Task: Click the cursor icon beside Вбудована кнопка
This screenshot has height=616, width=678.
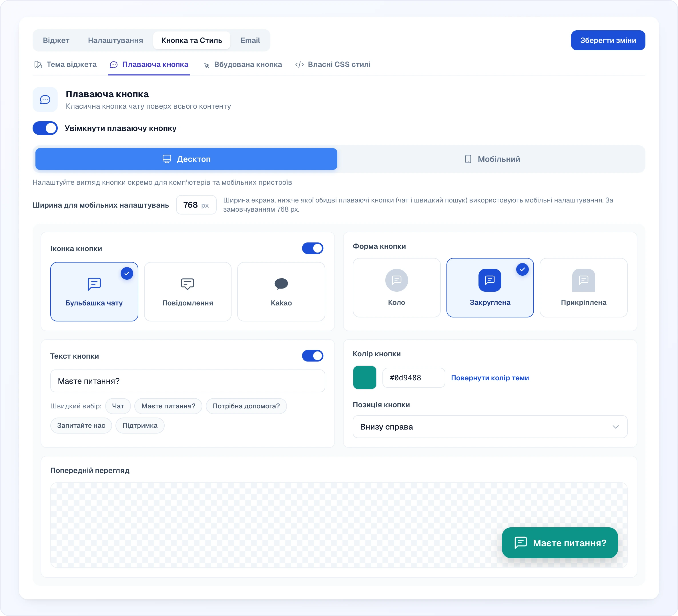Action: pyautogui.click(x=206, y=65)
